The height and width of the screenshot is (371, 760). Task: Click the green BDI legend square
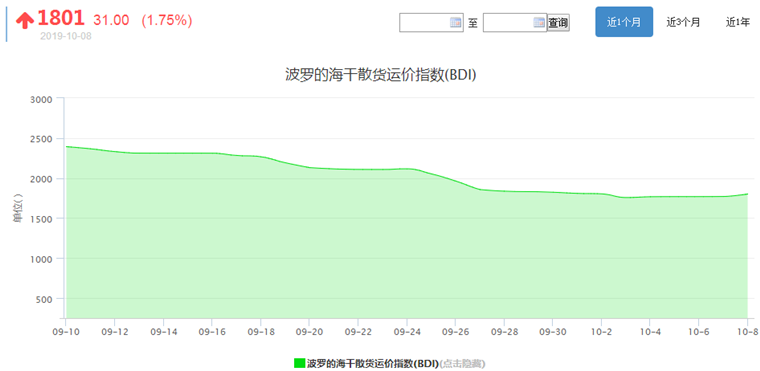coord(300,363)
